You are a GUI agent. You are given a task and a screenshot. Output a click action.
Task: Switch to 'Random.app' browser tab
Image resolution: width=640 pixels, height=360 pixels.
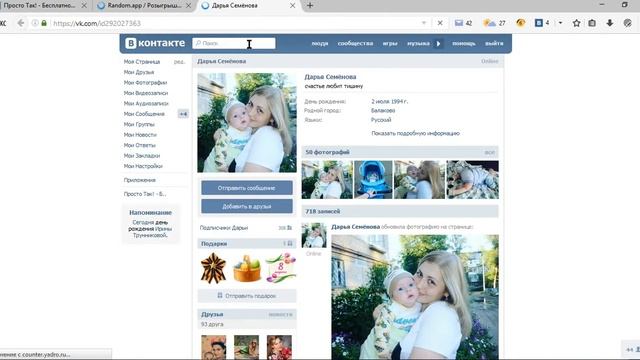click(x=144, y=6)
